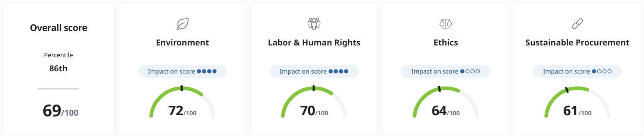Image resolution: width=644 pixels, height=136 pixels.
Task: Click the Ethics balance scale icon
Action: point(446,24)
